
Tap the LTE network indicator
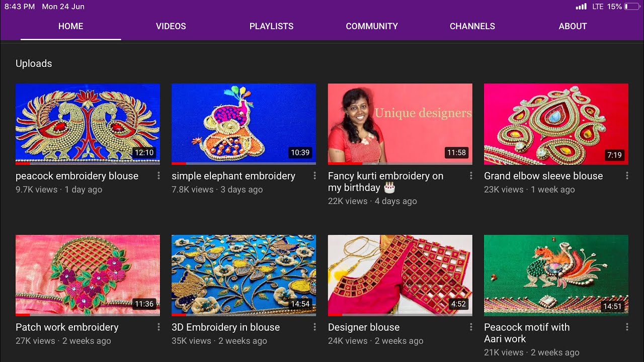(598, 7)
